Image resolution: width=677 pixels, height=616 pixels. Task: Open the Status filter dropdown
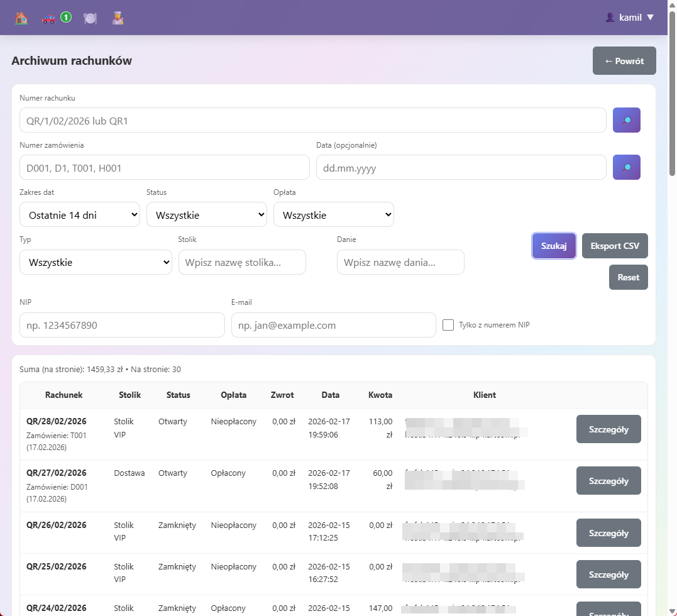[x=207, y=214]
